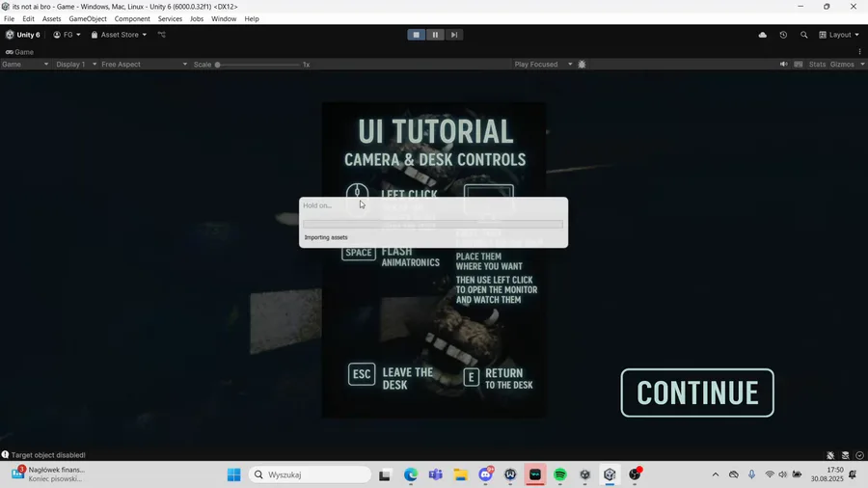Open the Windows Start menu
This screenshot has height=488, width=868.
click(234, 474)
